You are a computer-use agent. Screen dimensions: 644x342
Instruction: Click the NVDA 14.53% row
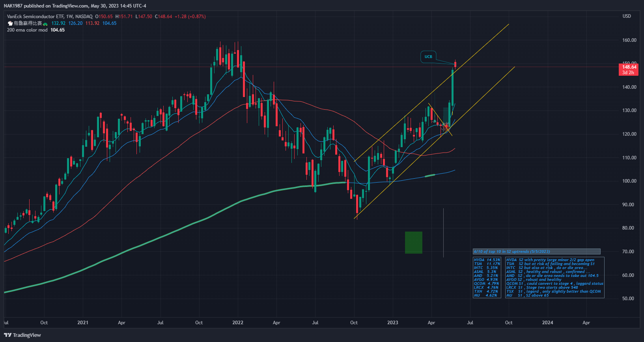click(487, 260)
